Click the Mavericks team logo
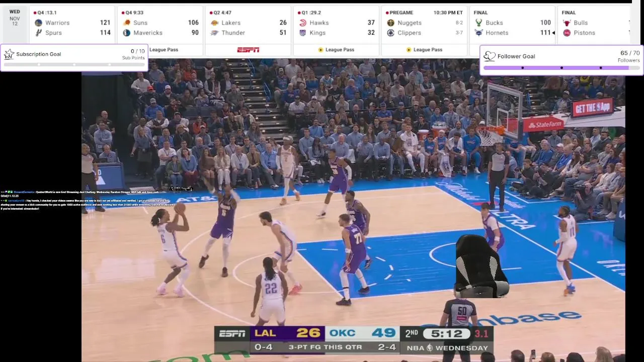This screenshot has height=362, width=644. pos(127,33)
